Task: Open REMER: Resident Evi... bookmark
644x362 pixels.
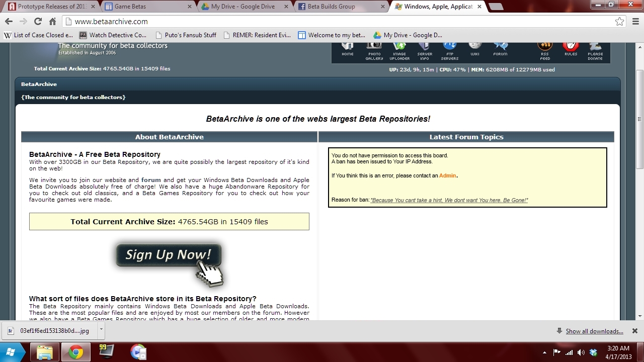Action: (257, 35)
